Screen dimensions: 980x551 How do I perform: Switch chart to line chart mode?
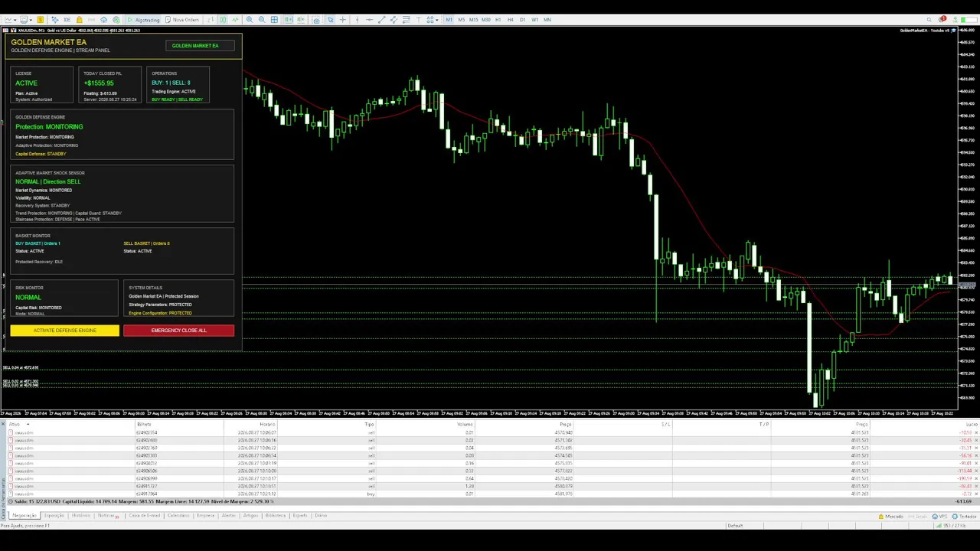(x=234, y=20)
